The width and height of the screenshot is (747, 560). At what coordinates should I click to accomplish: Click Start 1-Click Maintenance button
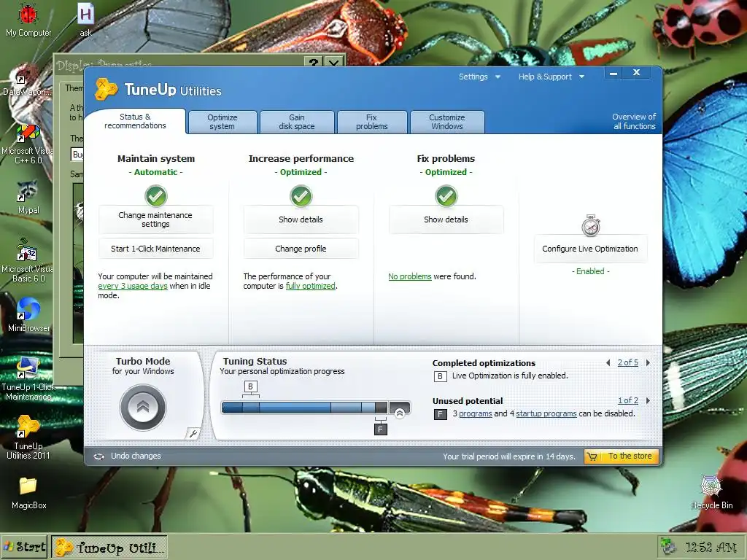pyautogui.click(x=156, y=249)
